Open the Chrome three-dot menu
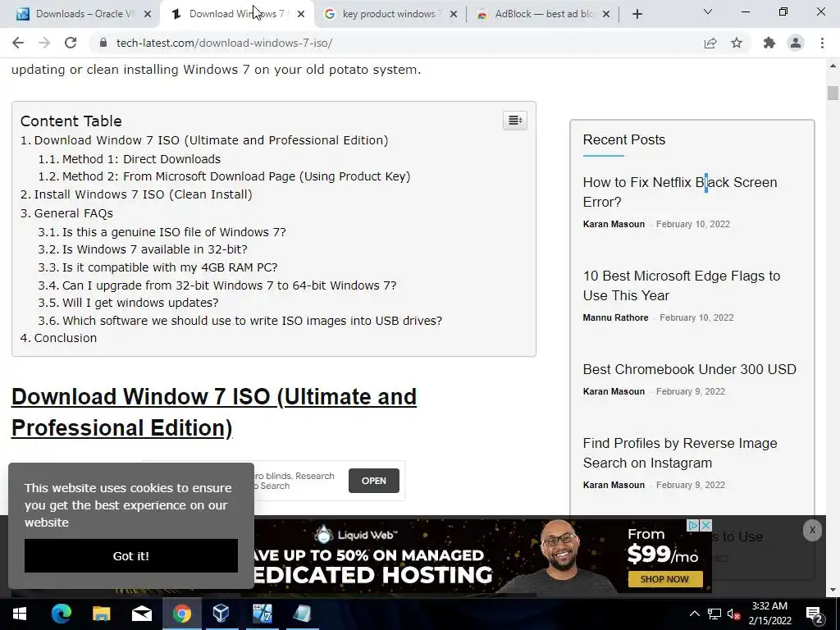The height and width of the screenshot is (630, 840). (822, 43)
